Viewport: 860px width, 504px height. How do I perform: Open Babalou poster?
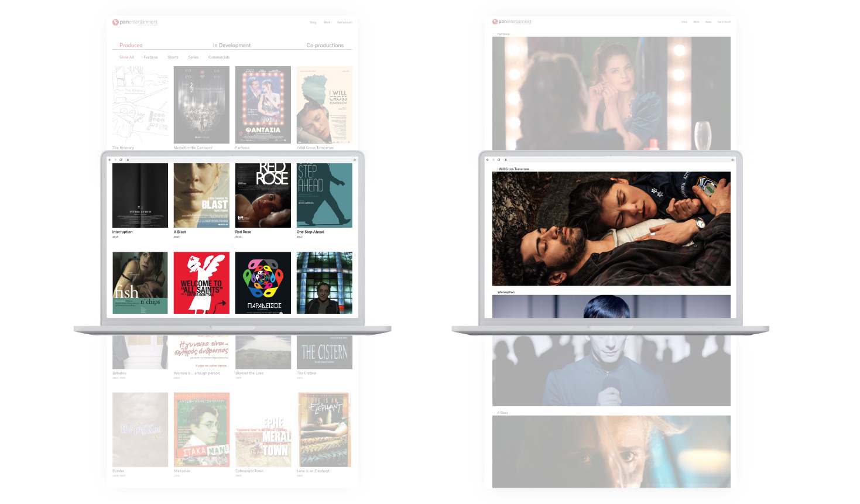point(140,352)
